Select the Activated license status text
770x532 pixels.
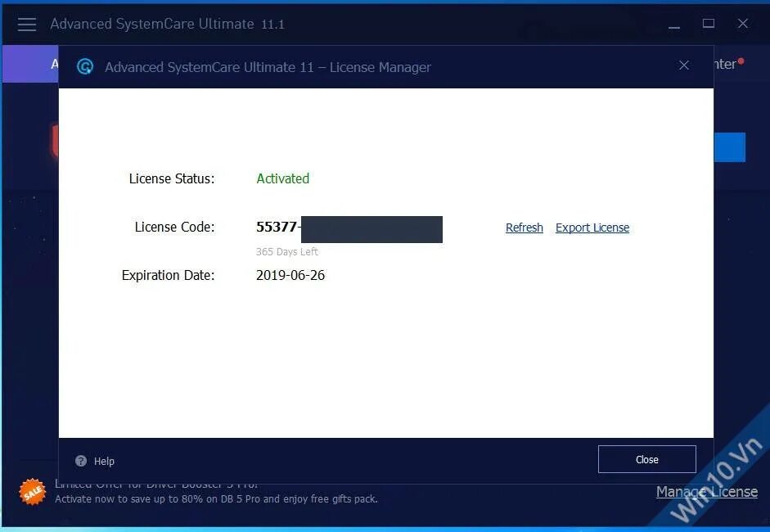pos(283,178)
